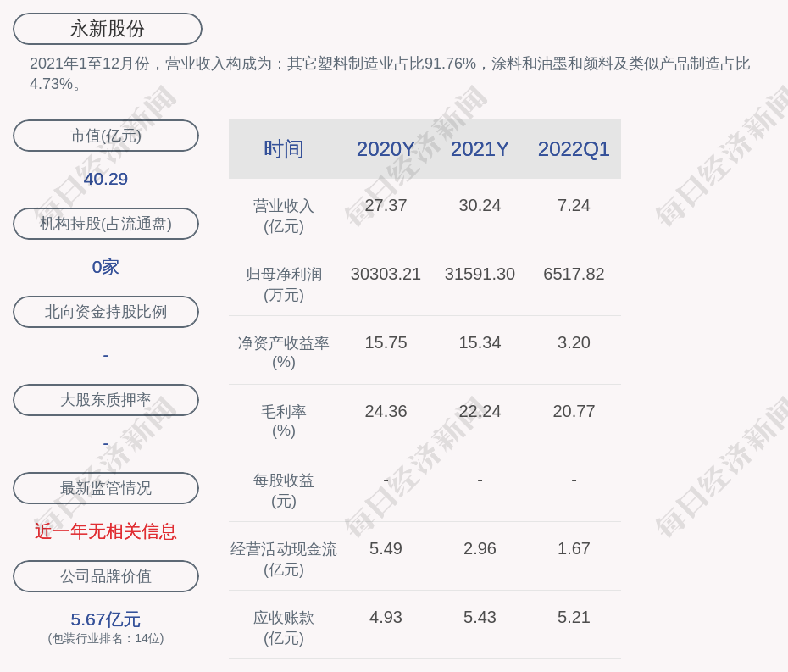
Task: Click the 永新股份 company name pill
Action: 108,29
